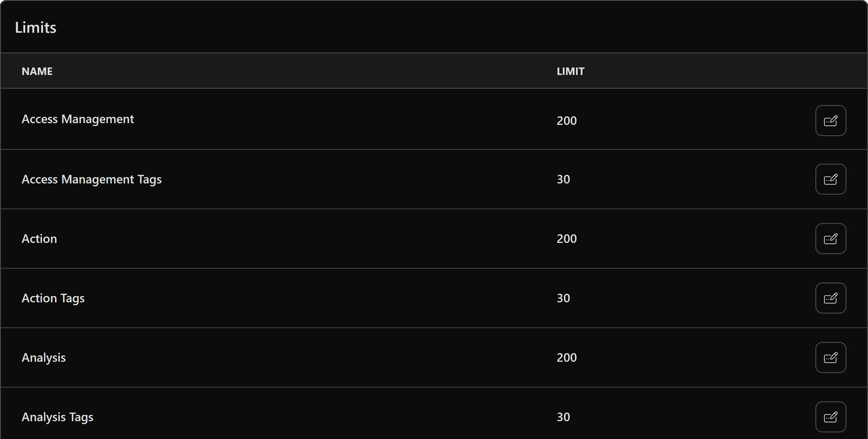Click the 200 value for Access Management
Viewport: 868px width, 439px height.
pyautogui.click(x=566, y=120)
